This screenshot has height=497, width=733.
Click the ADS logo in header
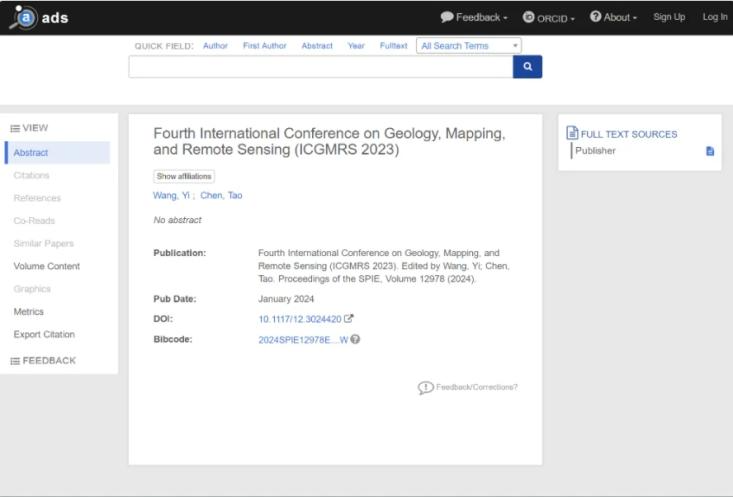point(39,17)
